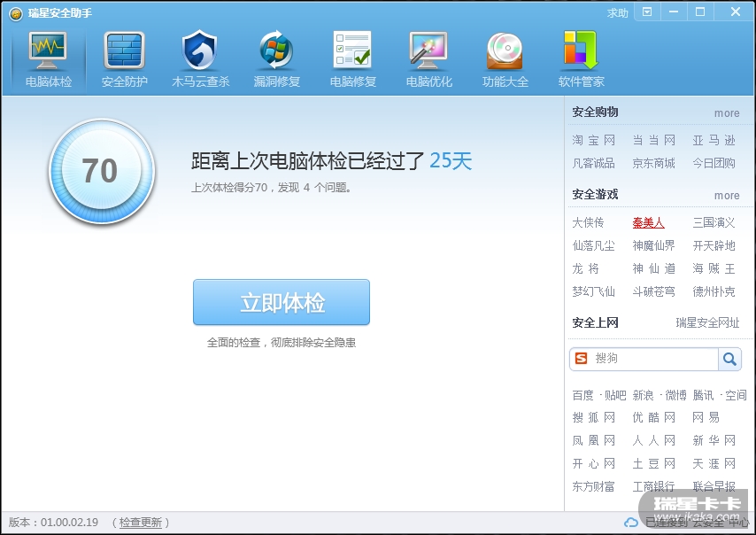Select the 木马云查杀 shield icon

coord(199,50)
